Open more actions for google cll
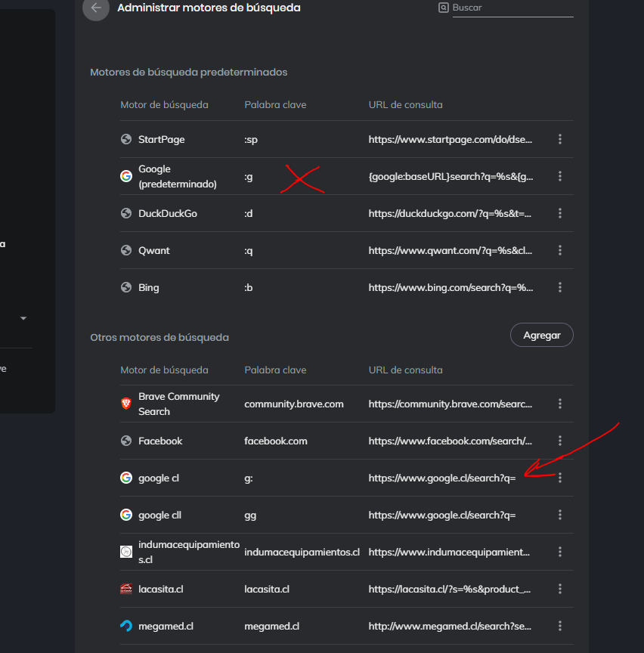This screenshot has width=644, height=653. [x=560, y=515]
